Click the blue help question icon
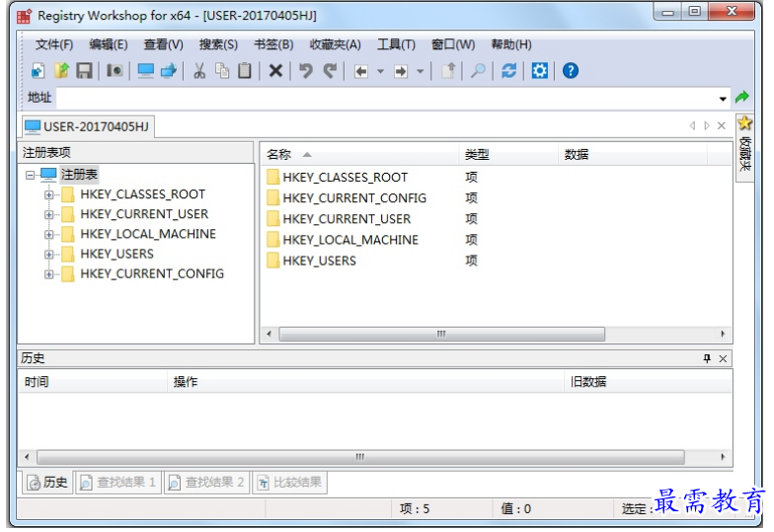The width and height of the screenshot is (774, 532). pos(571,71)
